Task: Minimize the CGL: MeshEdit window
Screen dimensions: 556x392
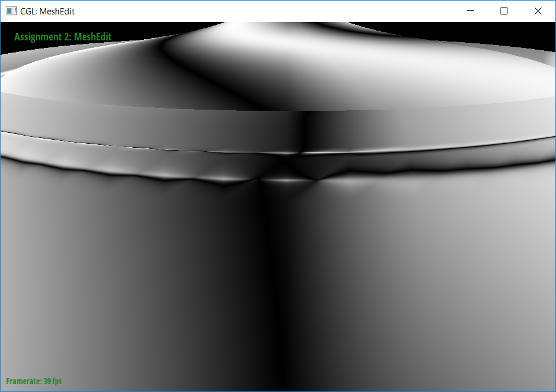Action: (470, 11)
